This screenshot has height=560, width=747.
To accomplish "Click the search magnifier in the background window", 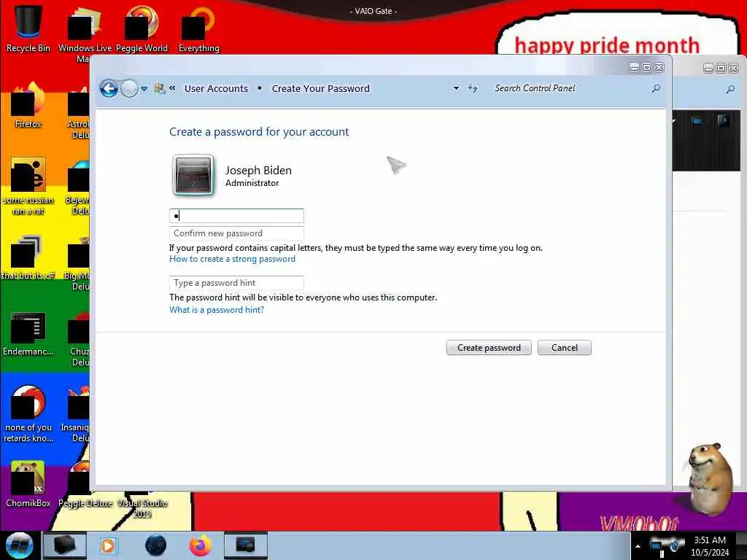I will click(730, 89).
